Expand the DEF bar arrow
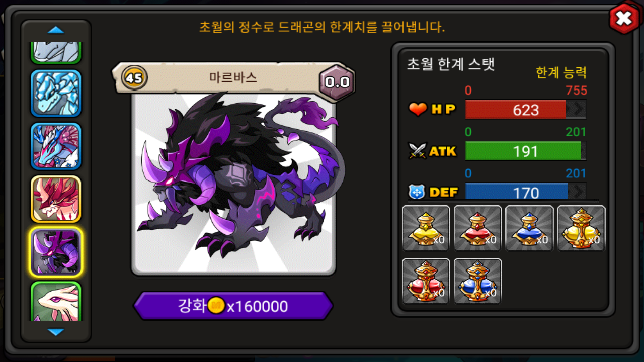The width and height of the screenshot is (644, 362). click(x=578, y=192)
